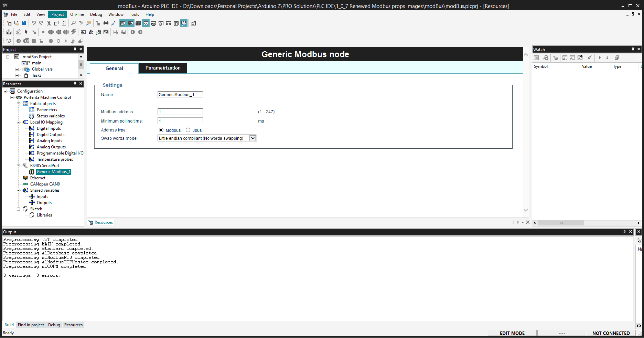Click the full screen toolbar icon
The width and height of the screenshot is (644, 338).
(x=193, y=23)
